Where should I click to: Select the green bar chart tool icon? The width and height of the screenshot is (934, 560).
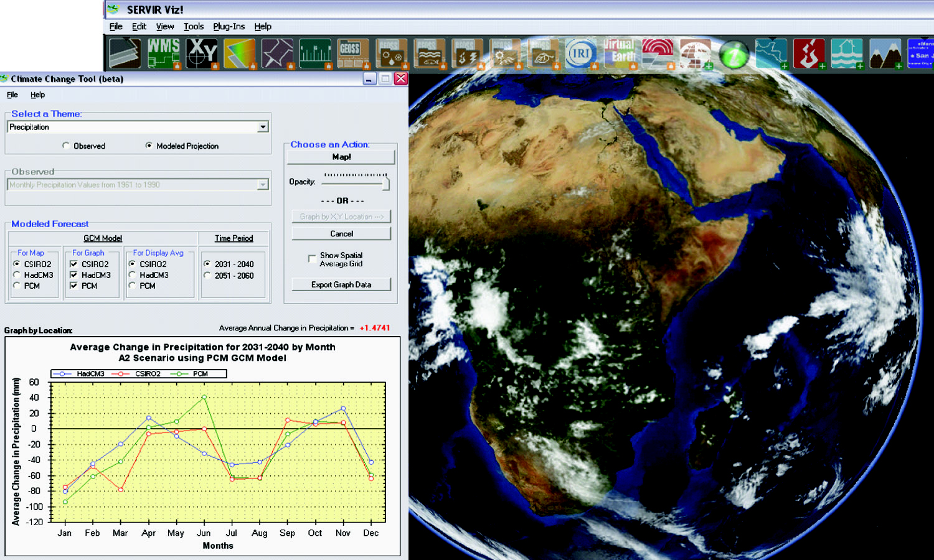[x=316, y=53]
